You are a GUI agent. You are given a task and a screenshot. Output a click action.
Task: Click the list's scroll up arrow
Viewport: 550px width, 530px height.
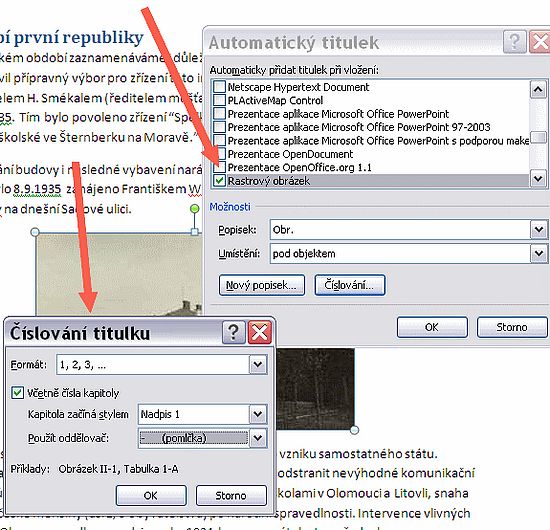pos(538,89)
